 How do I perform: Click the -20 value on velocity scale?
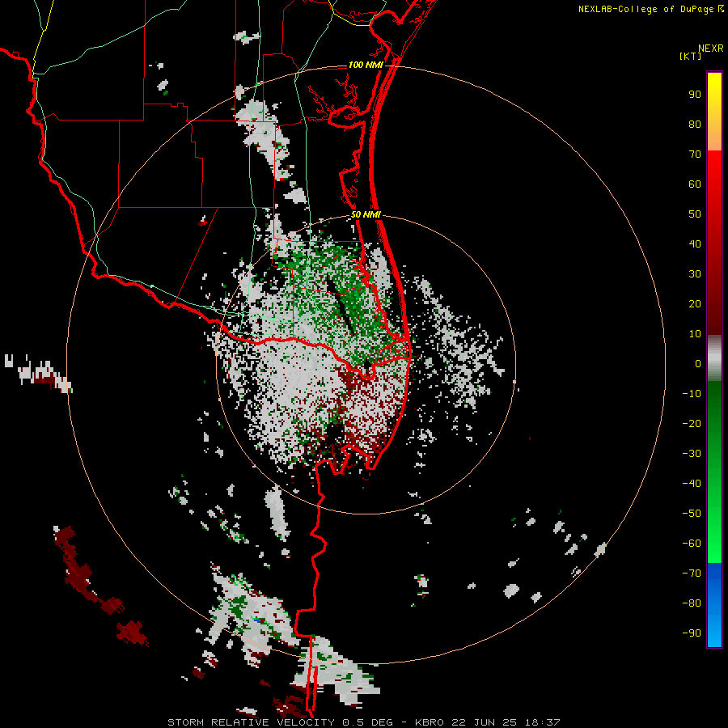click(x=692, y=423)
